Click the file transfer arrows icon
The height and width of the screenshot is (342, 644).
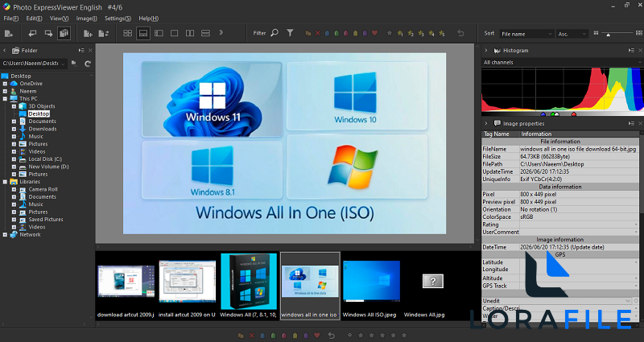[x=104, y=34]
